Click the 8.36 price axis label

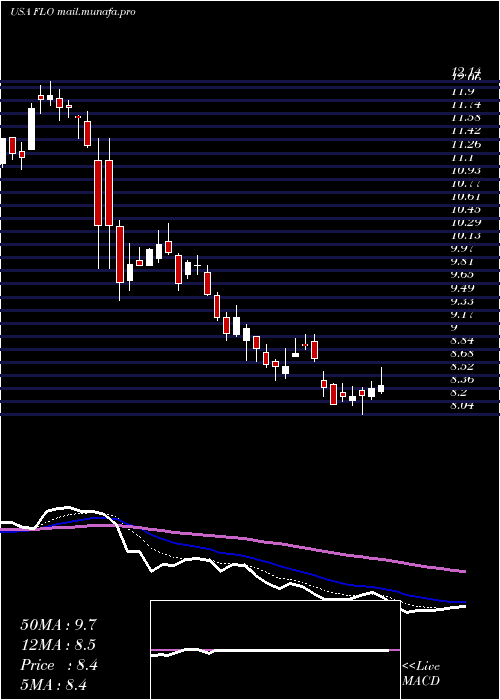[x=463, y=379]
